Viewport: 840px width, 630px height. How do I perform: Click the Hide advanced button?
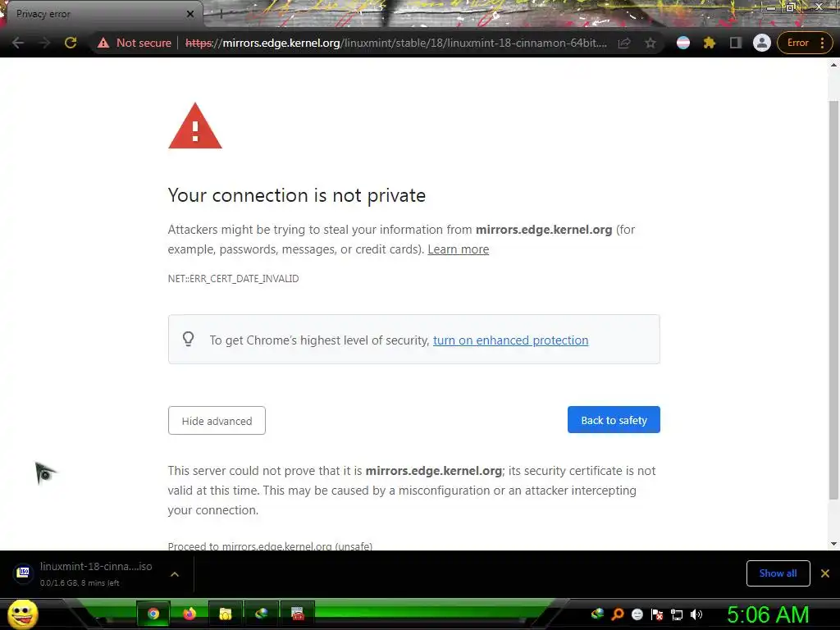pyautogui.click(x=217, y=421)
